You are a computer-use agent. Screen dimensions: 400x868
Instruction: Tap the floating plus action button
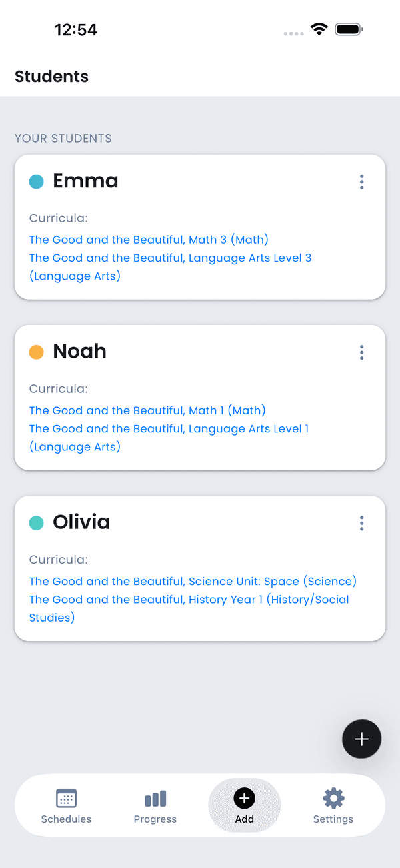tap(361, 739)
